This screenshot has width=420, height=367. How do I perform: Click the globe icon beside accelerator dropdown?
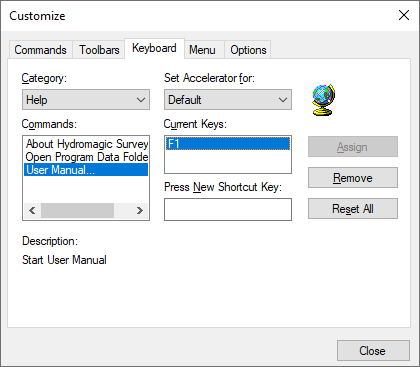[323, 100]
